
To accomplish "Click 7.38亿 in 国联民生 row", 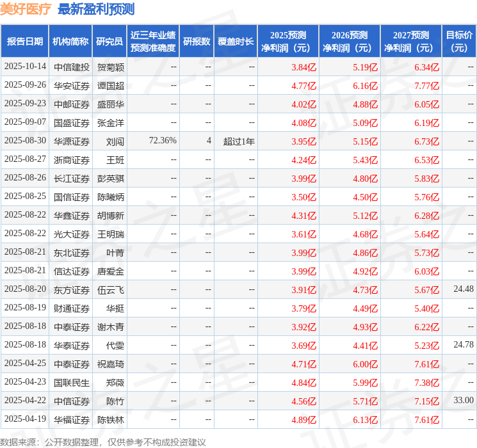I will coord(427,383).
